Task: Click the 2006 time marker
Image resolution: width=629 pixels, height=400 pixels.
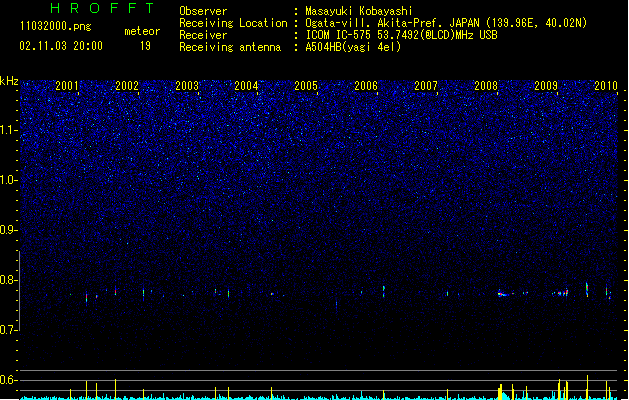Action: (x=366, y=85)
